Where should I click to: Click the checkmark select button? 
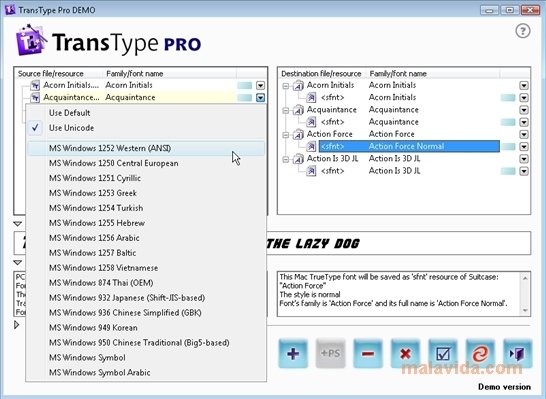click(443, 353)
